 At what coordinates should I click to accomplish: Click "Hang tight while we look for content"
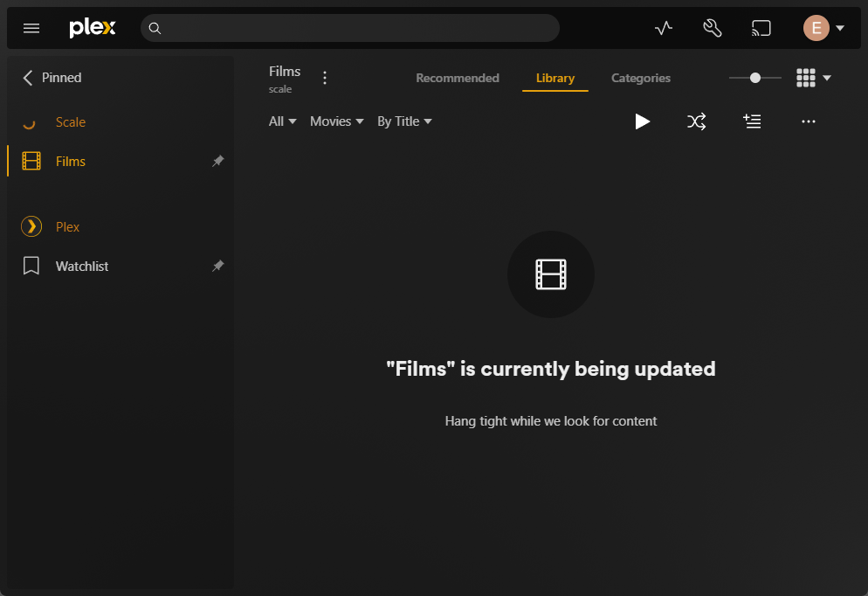(x=551, y=421)
